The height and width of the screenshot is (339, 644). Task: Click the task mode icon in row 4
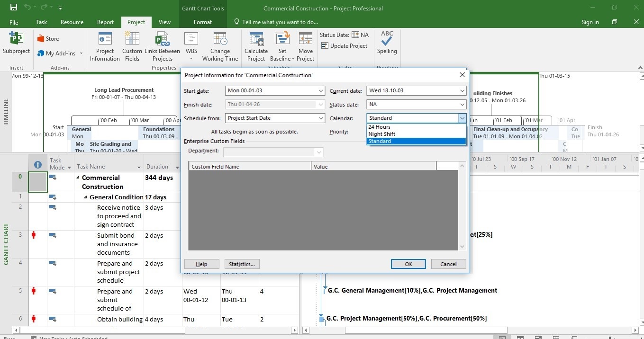click(53, 263)
